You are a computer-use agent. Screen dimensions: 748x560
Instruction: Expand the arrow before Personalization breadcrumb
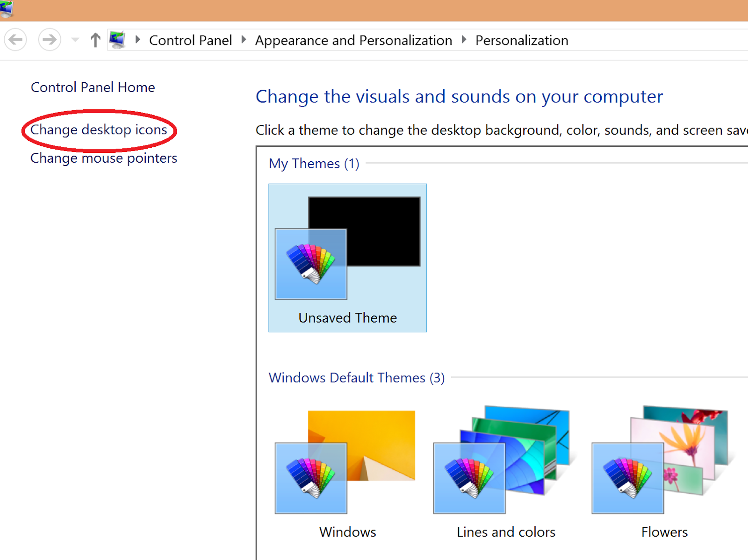pyautogui.click(x=464, y=40)
